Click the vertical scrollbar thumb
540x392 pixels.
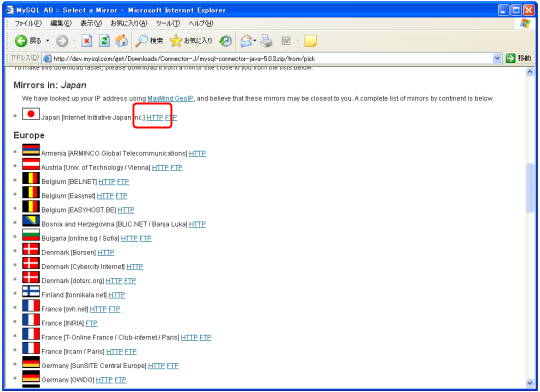click(x=530, y=188)
